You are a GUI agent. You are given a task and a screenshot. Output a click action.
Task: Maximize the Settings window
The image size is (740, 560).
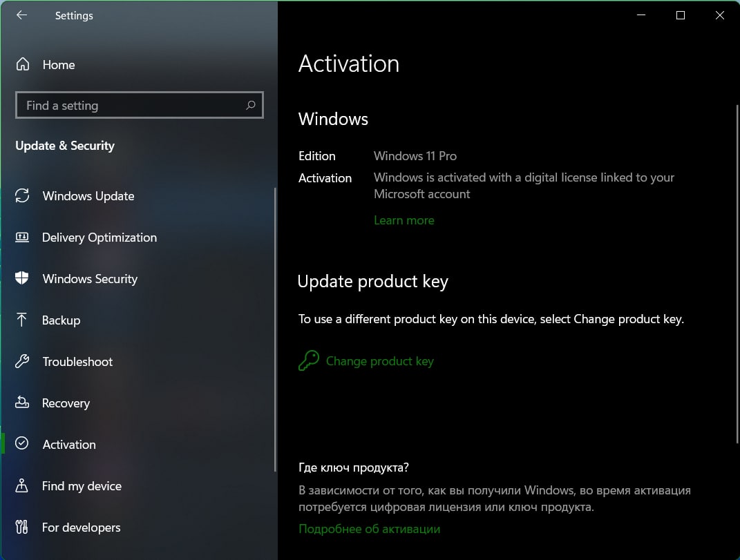coord(681,15)
